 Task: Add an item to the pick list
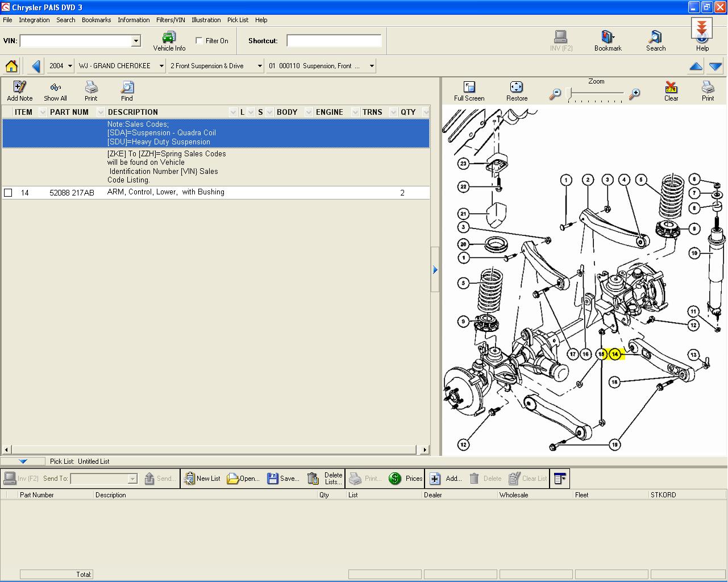tap(445, 479)
